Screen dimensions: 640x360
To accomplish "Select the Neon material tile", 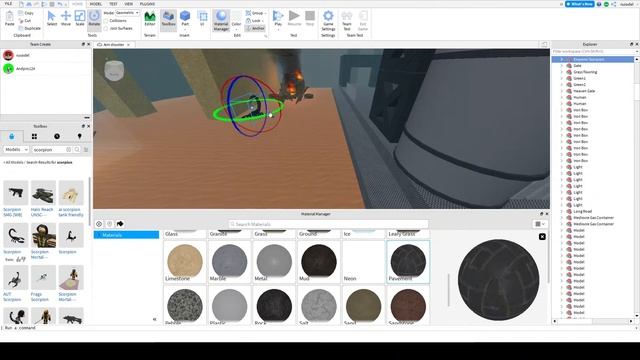I will pos(363,262).
